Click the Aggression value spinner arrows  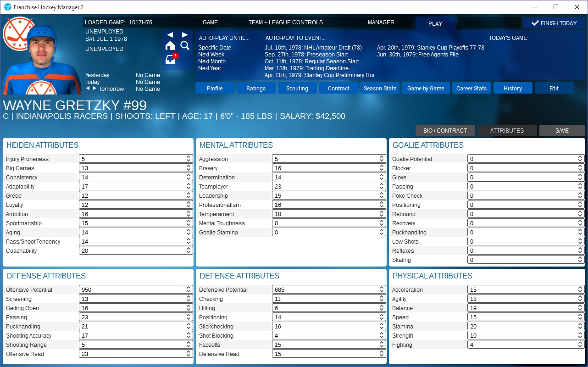point(381,159)
